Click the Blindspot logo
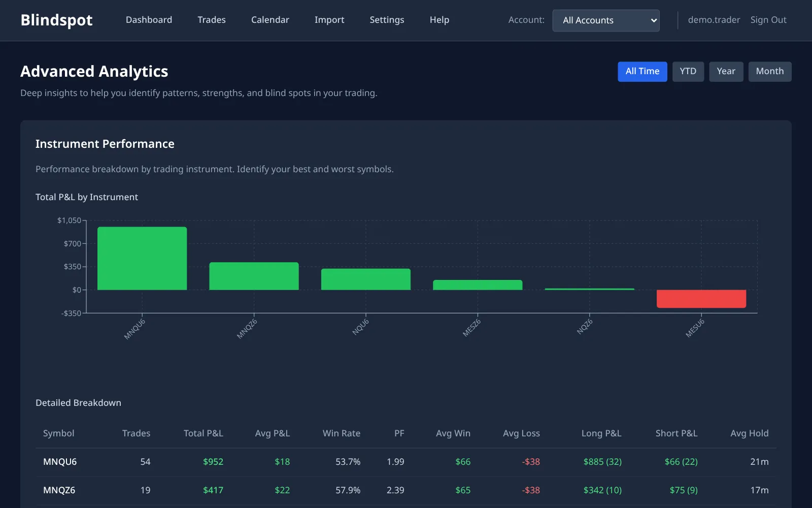The height and width of the screenshot is (508, 812). click(x=56, y=20)
